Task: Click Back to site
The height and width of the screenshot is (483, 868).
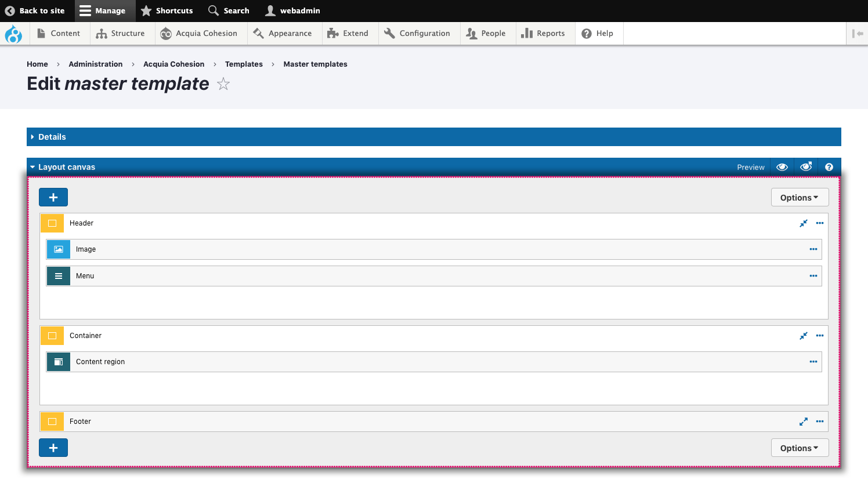Action: 35,10
